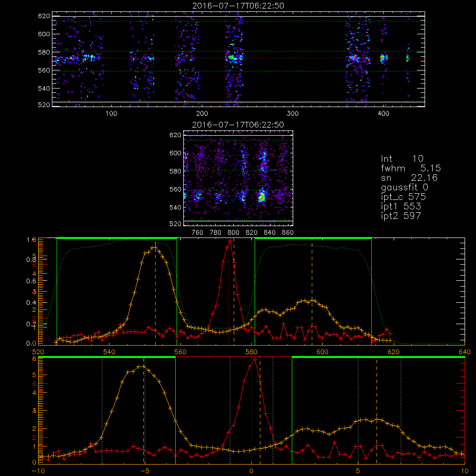Image resolution: width=476 pixels, height=476 pixels.
Task: Select the 'ipt1 553' line
Action: [401, 207]
